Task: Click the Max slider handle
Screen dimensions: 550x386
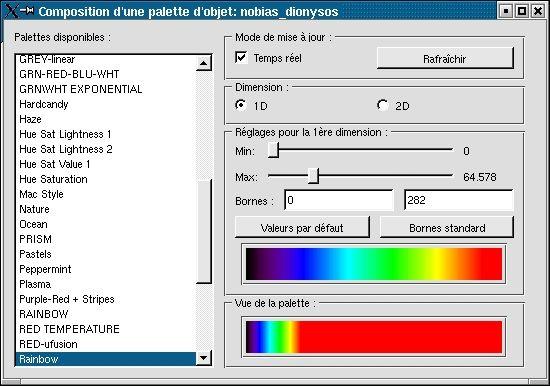Action: 314,175
